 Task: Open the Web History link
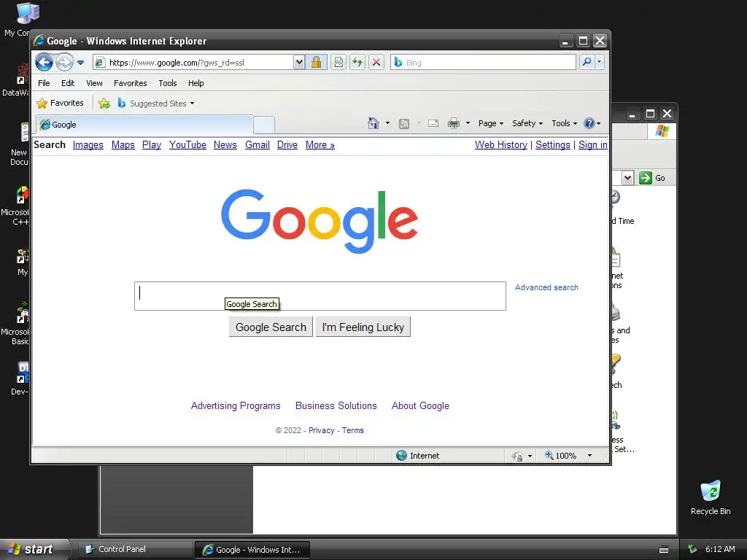point(500,145)
